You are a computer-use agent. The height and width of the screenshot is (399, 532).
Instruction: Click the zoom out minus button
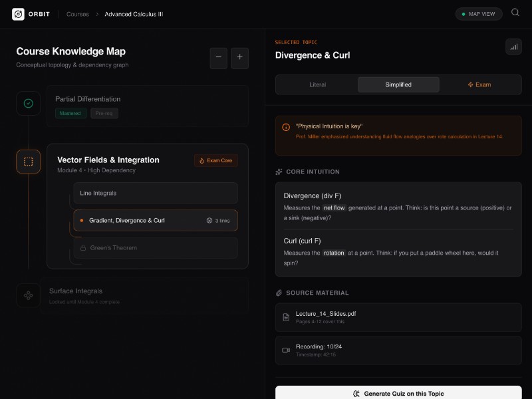pos(218,59)
